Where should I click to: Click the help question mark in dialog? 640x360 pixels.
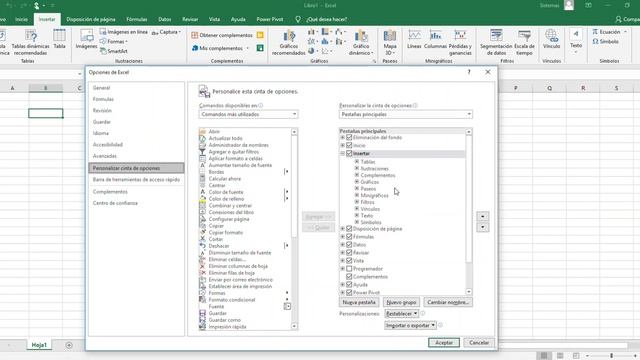point(469,72)
